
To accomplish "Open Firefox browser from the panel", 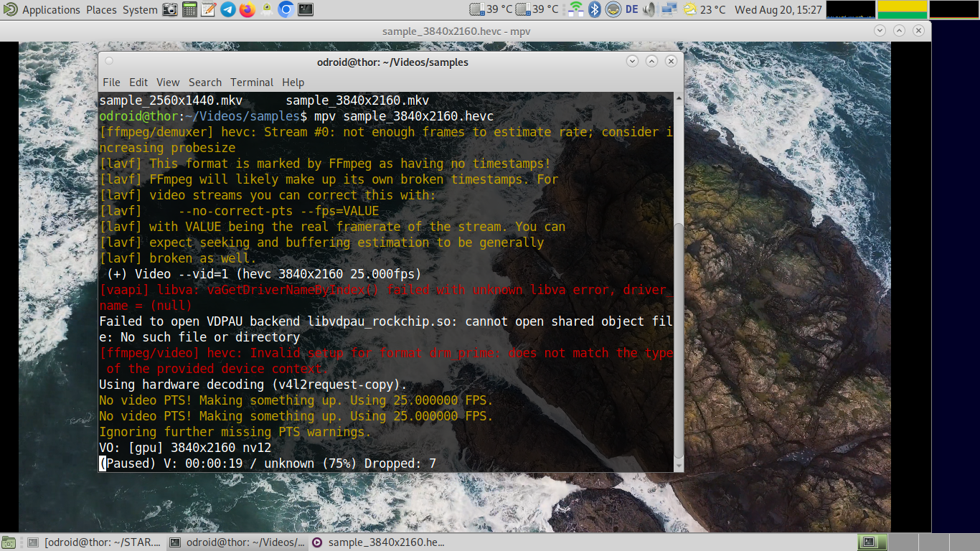I will pos(248,10).
